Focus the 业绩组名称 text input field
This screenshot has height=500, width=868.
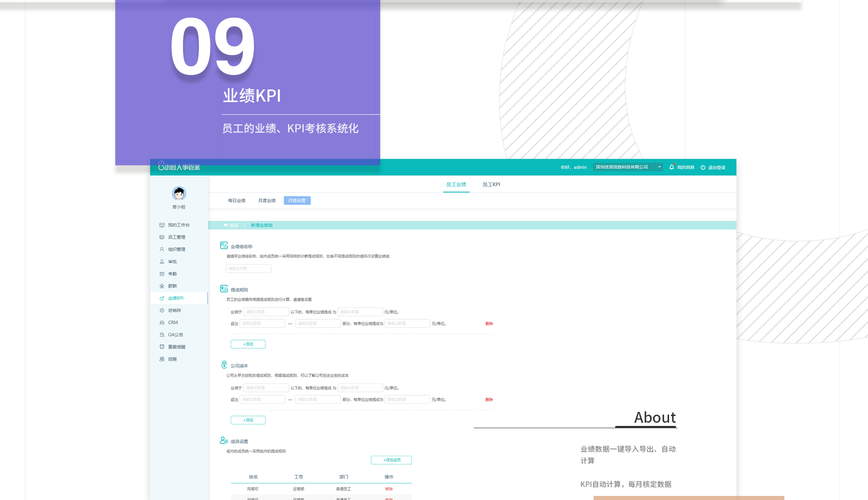[248, 269]
